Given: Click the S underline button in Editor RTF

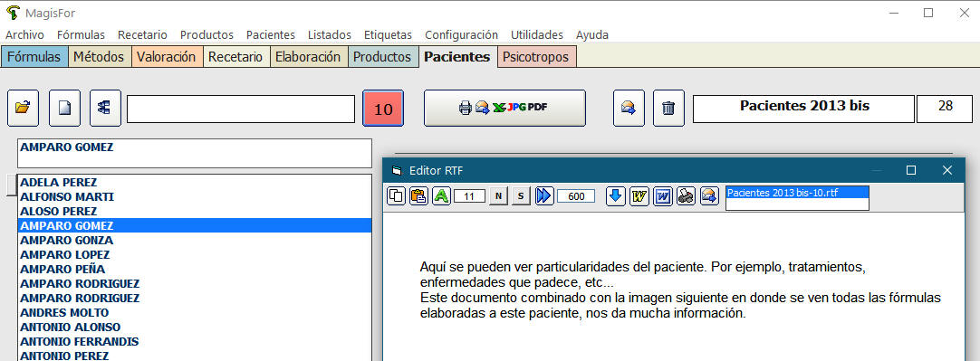Looking at the screenshot, I should tap(521, 196).
